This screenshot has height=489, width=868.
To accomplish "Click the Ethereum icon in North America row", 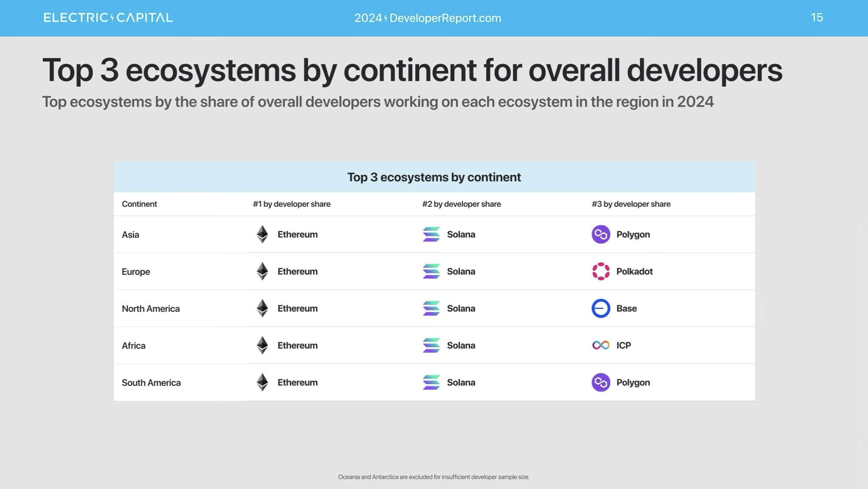I will 262,308.
